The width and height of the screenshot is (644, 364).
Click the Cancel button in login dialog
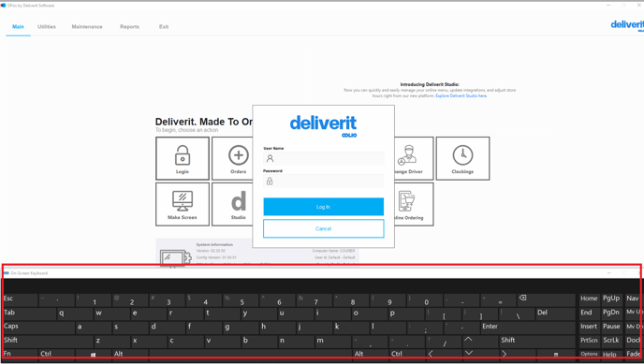324,228
